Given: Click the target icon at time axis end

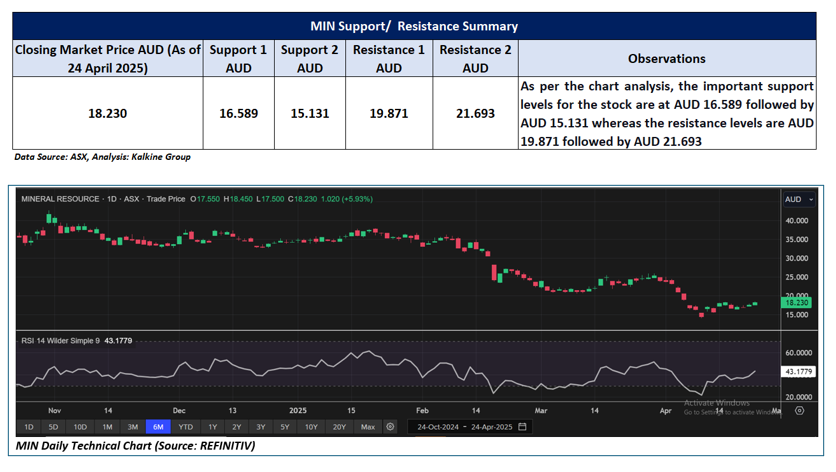Looking at the screenshot, I should tap(799, 411).
